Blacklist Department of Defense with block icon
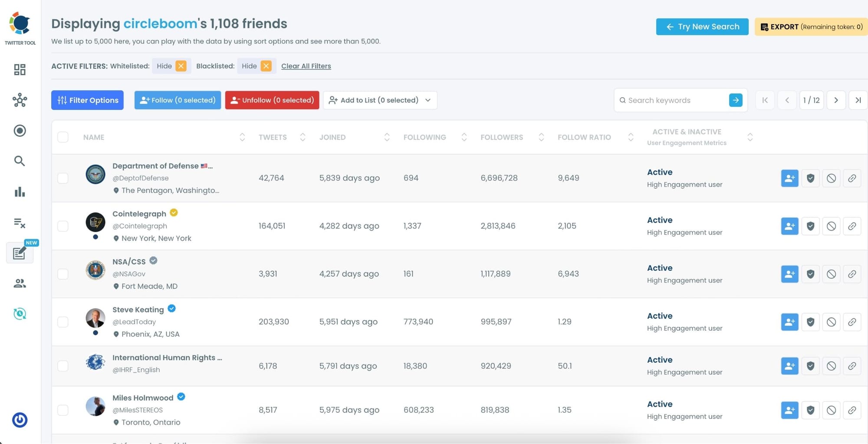868x444 pixels. coord(831,178)
